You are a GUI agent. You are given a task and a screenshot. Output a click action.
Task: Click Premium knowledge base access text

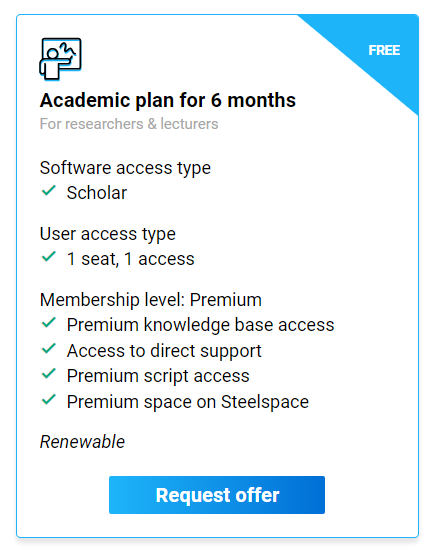(x=201, y=325)
